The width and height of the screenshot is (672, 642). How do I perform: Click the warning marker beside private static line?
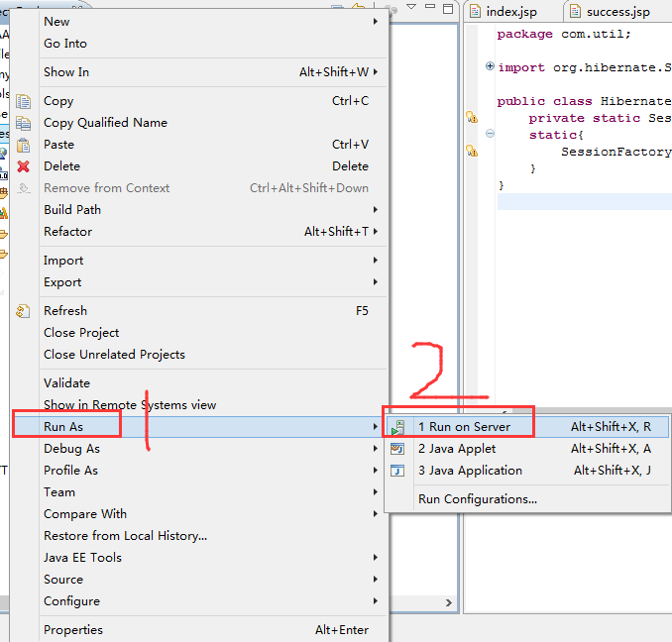[472, 117]
